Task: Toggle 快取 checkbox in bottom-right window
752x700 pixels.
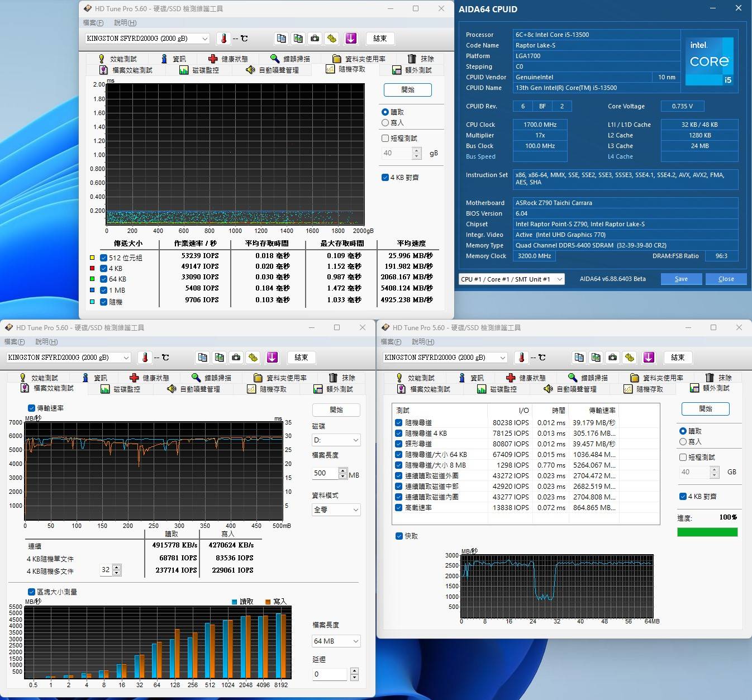Action: 398,536
